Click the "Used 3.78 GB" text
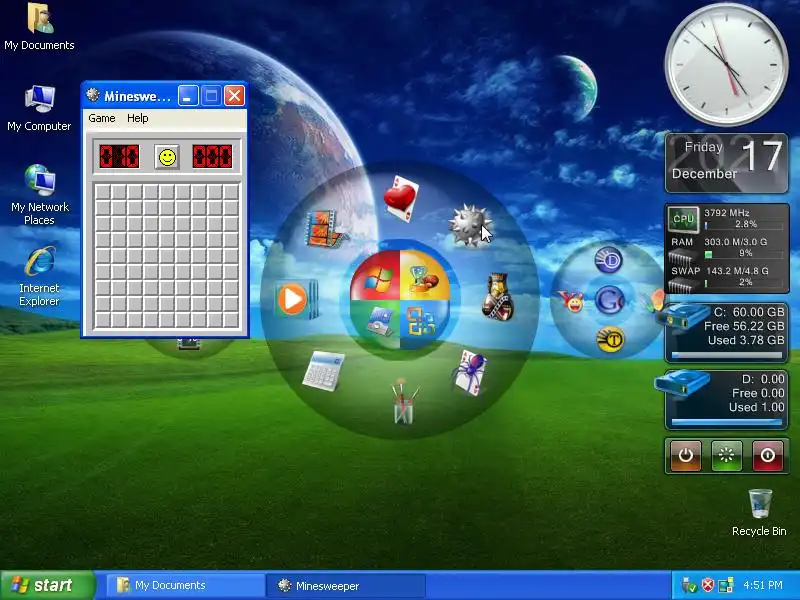The image size is (800, 600). point(746,340)
